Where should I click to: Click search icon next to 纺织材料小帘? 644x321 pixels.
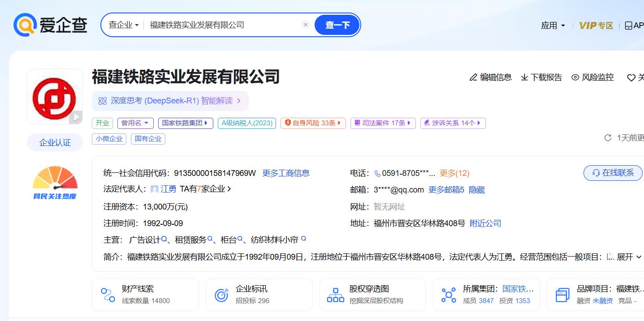[x=303, y=239]
